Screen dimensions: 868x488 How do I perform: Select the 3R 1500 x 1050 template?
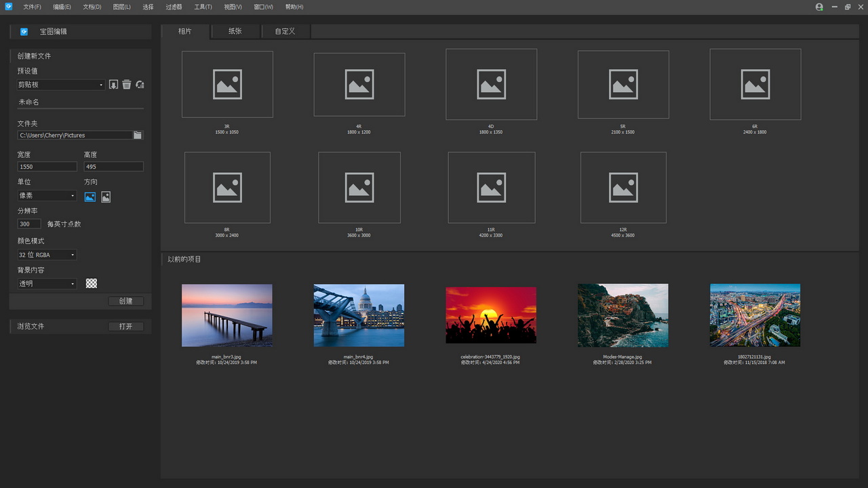click(x=227, y=85)
